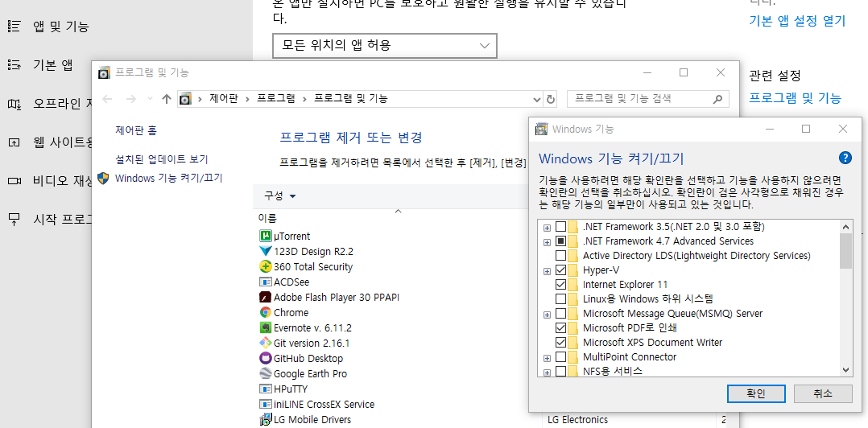868x428 pixels.
Task: Click the HPuTTY program icon
Action: (x=265, y=389)
